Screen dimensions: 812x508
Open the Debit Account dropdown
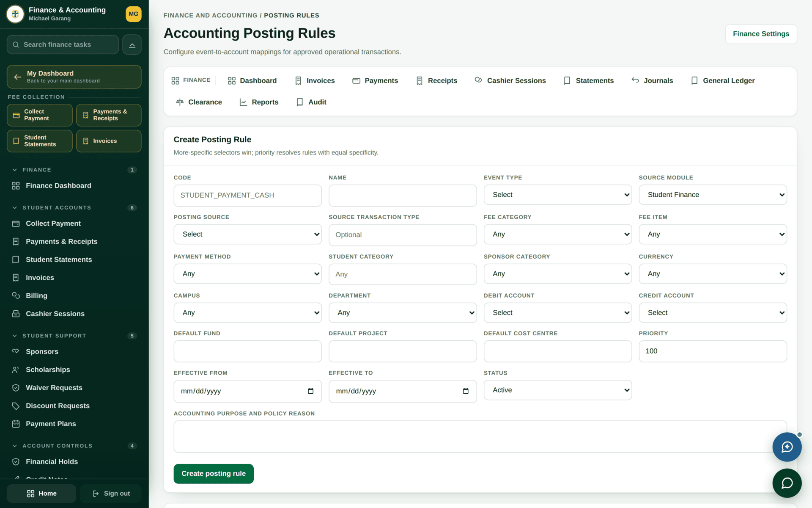pos(557,313)
